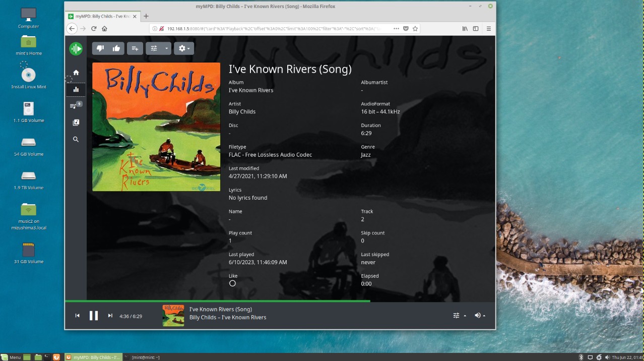Skip to the next track

coord(110,316)
